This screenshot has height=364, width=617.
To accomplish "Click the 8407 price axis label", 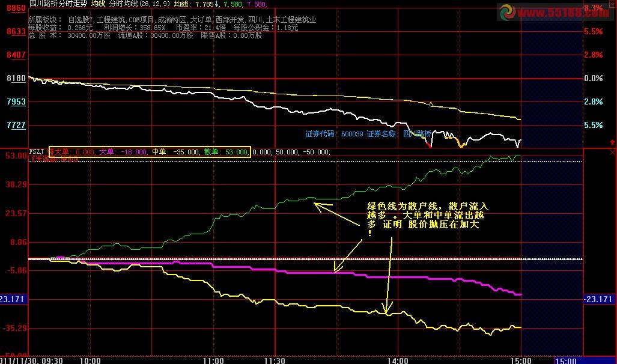I will tap(16, 55).
